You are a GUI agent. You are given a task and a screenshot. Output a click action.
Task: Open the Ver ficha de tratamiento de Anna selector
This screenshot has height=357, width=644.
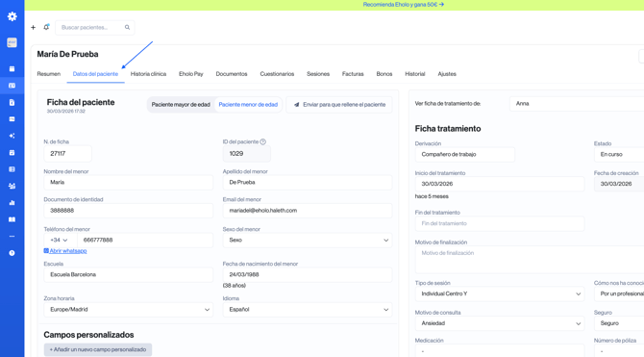577,104
